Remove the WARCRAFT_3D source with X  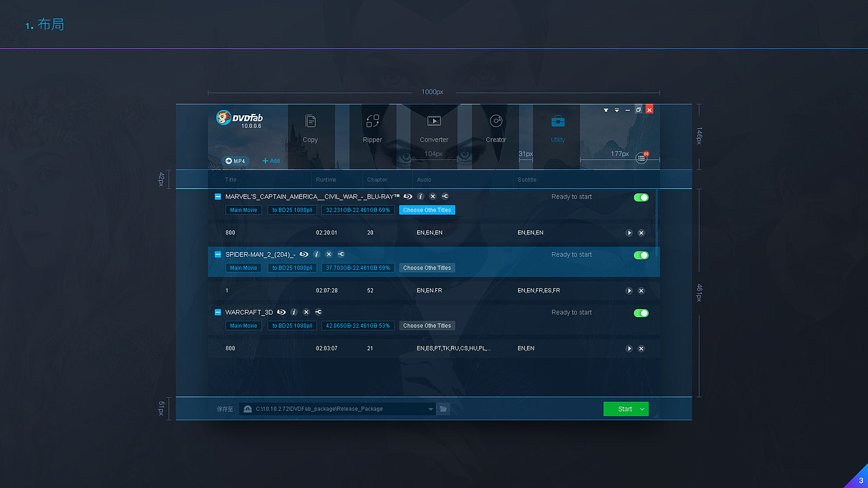tap(307, 312)
